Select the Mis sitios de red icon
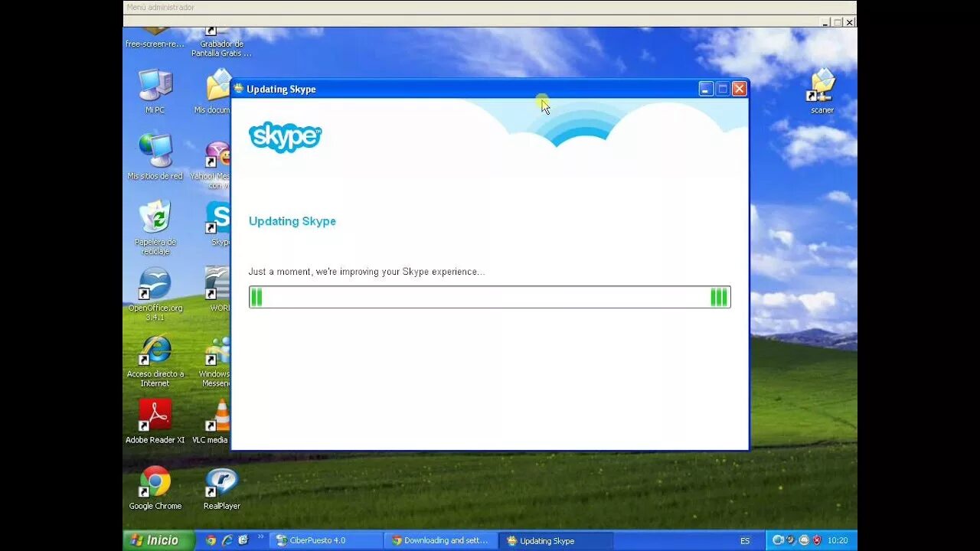The height and width of the screenshot is (551, 980). (155, 156)
